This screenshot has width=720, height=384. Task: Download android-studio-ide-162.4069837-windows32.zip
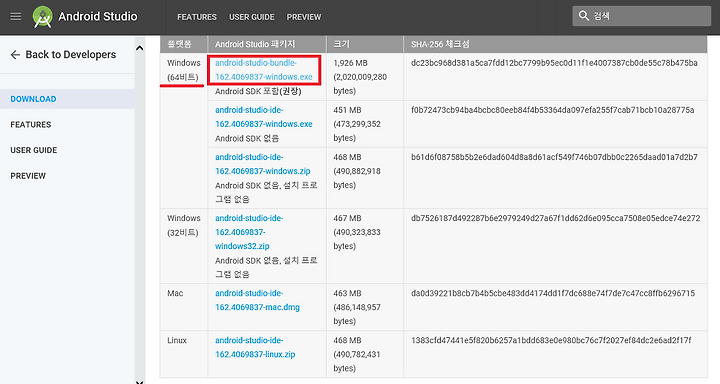(x=249, y=232)
